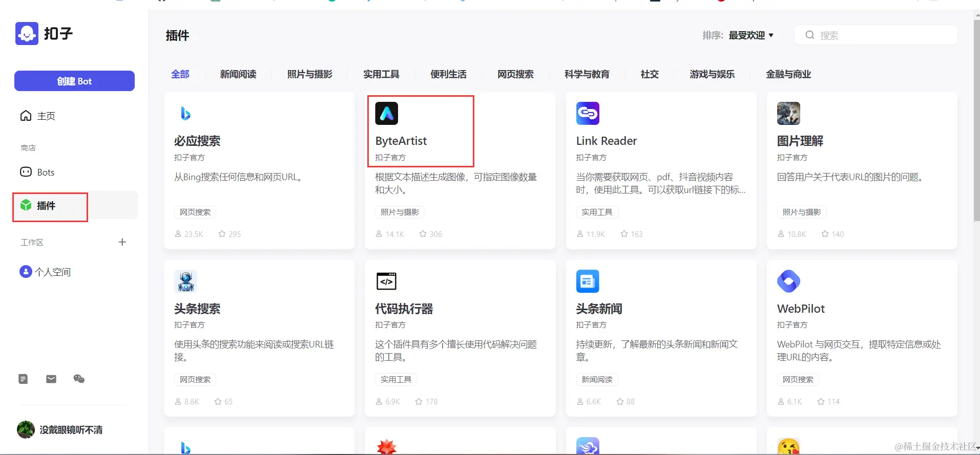Click the ByteArtist plugin icon
Screen dimensions: 980x455
(387, 114)
